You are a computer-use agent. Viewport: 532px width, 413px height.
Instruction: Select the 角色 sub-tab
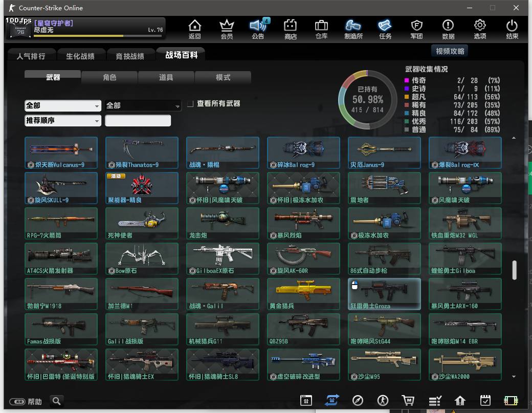[x=109, y=77]
